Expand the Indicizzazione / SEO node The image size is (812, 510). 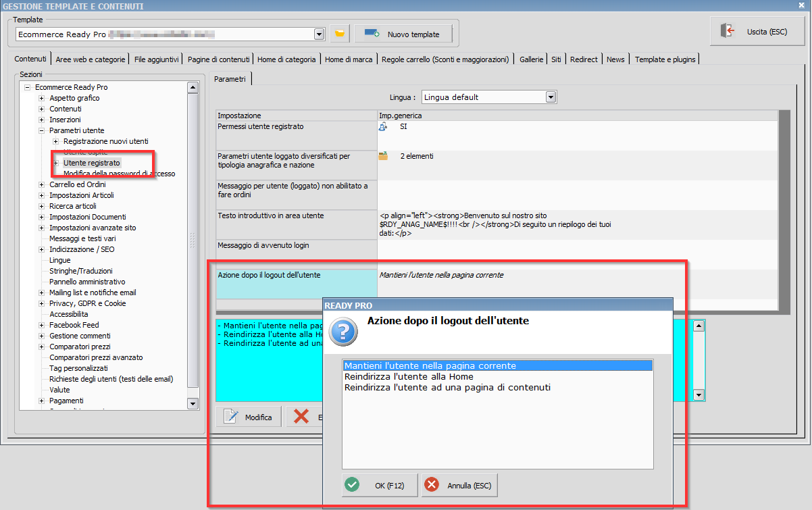click(41, 249)
